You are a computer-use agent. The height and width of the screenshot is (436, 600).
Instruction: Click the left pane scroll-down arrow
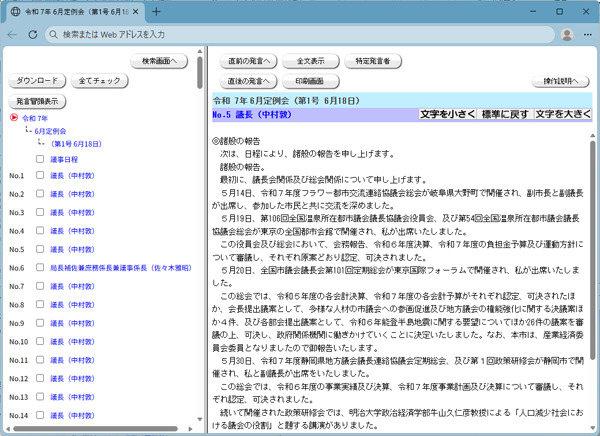pos(200,419)
